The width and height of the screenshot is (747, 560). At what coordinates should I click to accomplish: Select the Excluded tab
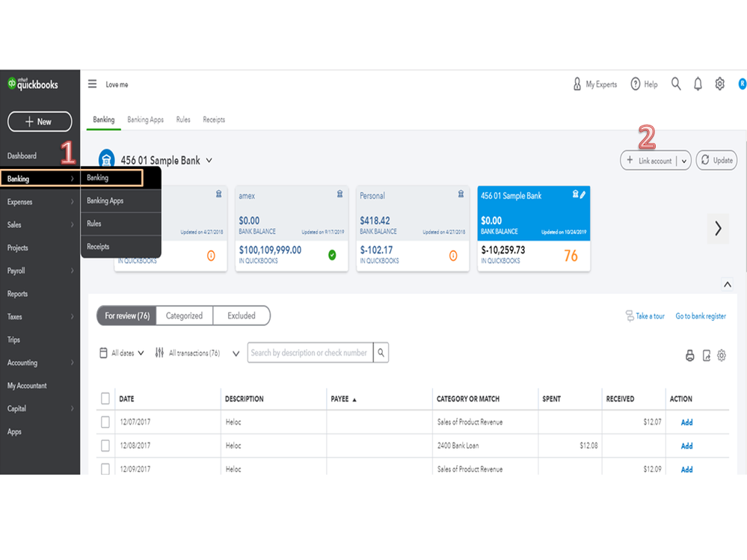click(x=241, y=316)
